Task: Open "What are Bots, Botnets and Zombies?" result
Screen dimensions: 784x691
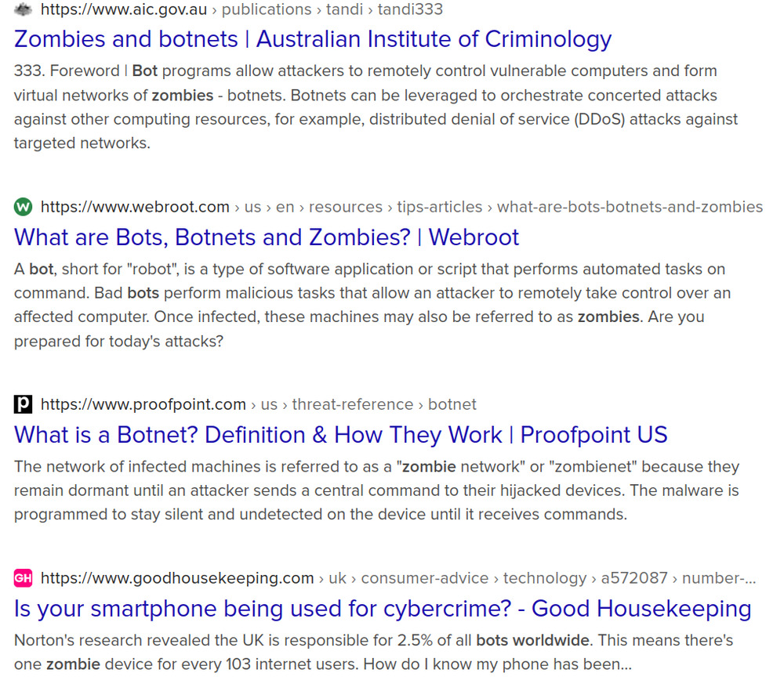Action: pyautogui.click(x=267, y=237)
